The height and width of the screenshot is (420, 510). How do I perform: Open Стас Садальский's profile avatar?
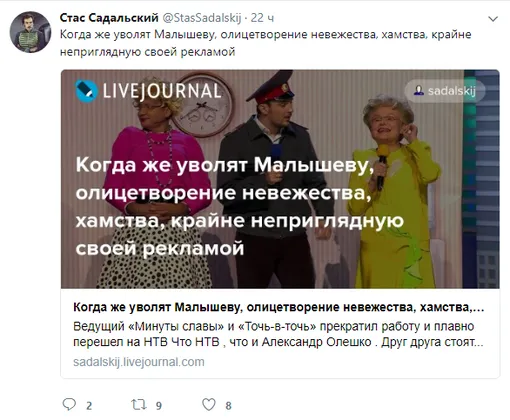(30, 32)
